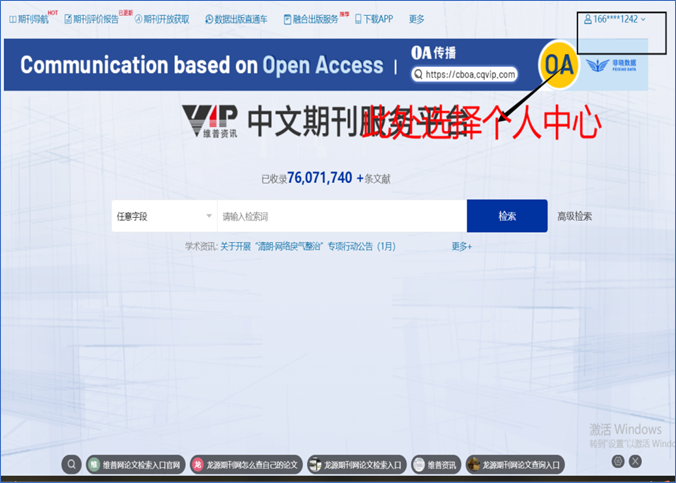Click the settings gear icon in suggestion bar
This screenshot has width=676, height=483.
point(618,461)
